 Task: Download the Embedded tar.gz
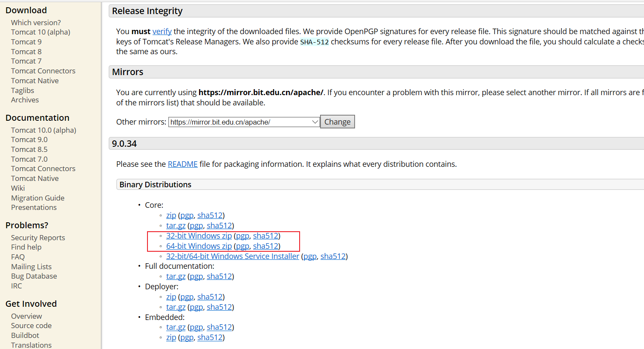[176, 327]
